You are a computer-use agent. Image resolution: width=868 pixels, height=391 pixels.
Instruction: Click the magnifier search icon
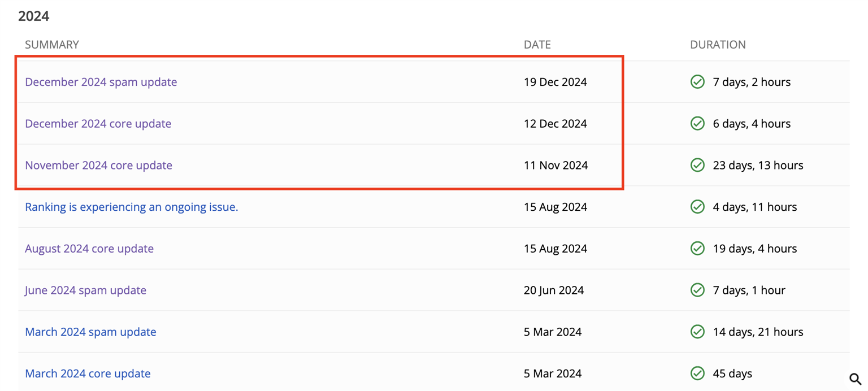(x=855, y=379)
